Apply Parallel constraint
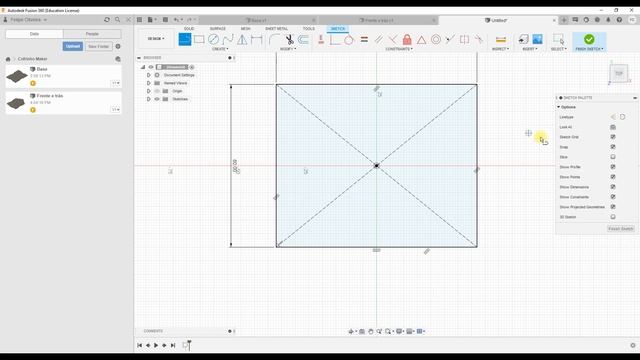 pos(378,40)
